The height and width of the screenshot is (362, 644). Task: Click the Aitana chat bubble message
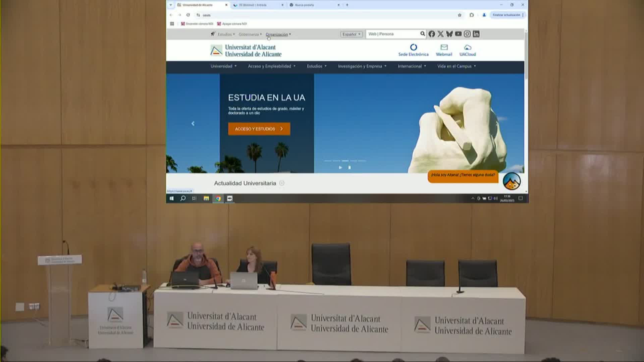pyautogui.click(x=463, y=176)
